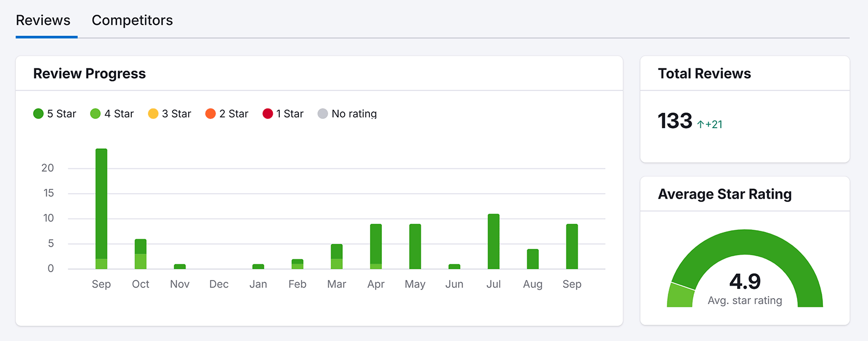Select the Reviews tab

43,20
